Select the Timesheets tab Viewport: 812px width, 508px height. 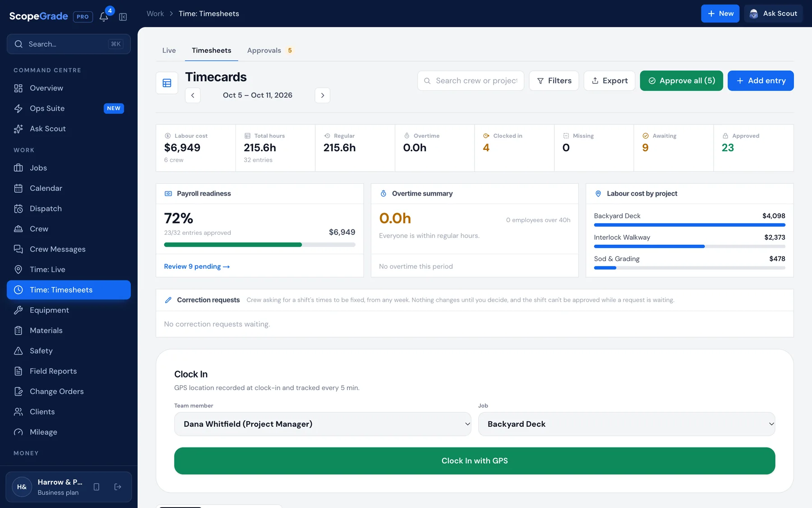point(212,51)
